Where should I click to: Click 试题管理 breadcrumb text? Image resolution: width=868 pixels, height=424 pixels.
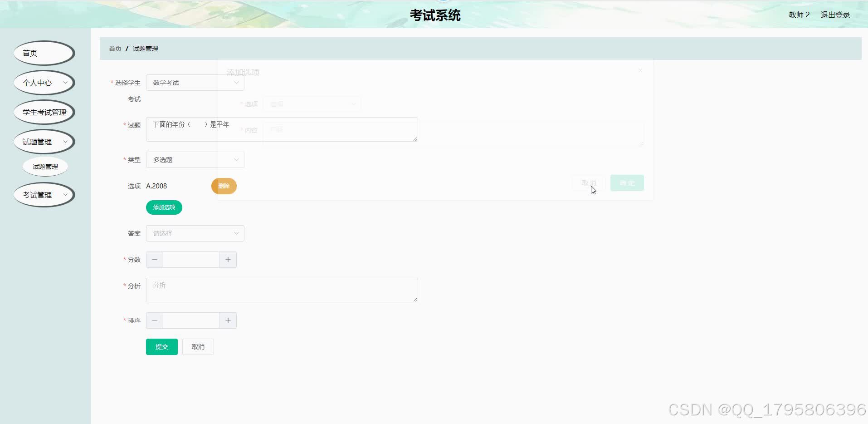(x=146, y=49)
